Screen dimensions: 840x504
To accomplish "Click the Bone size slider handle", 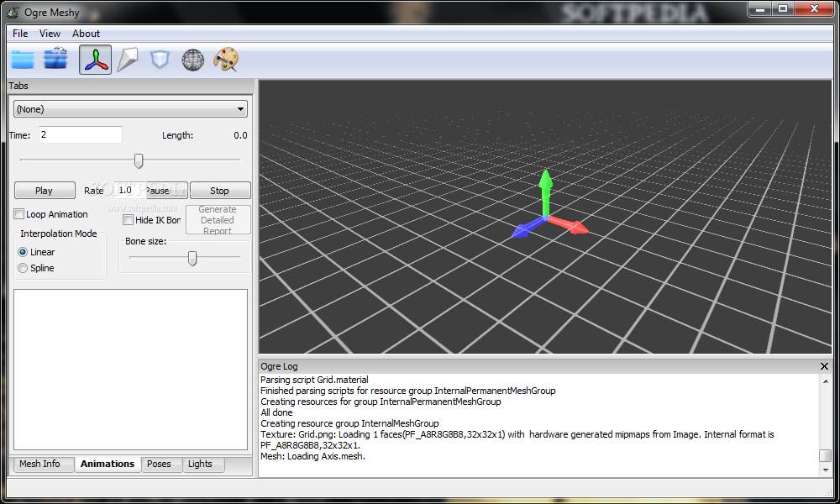I will tap(192, 258).
